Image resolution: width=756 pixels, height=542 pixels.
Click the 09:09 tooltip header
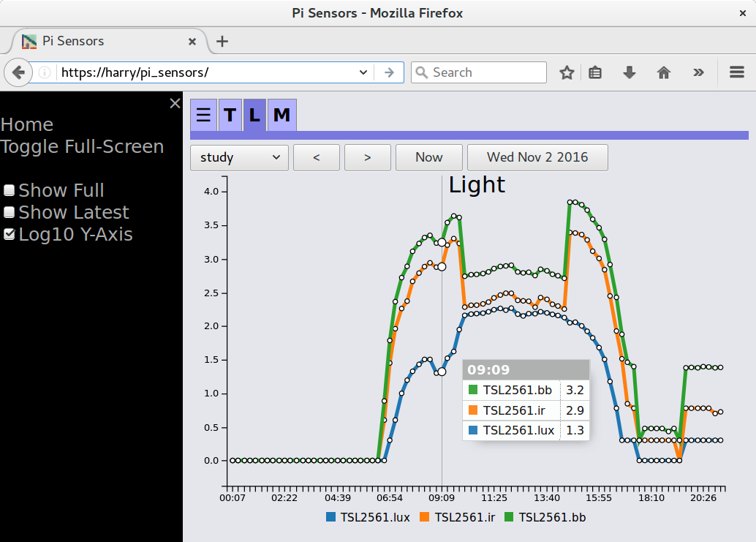[x=526, y=370]
